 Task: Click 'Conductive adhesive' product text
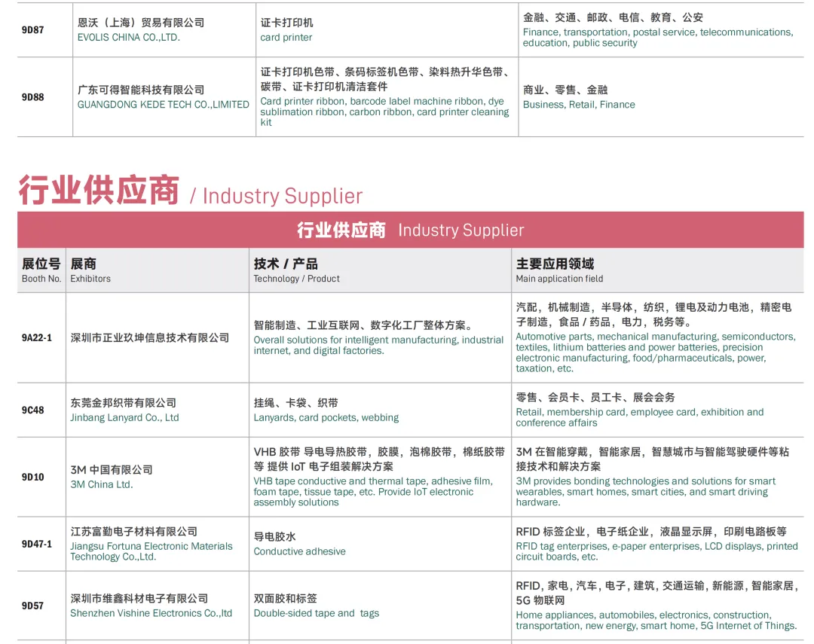coord(299,551)
